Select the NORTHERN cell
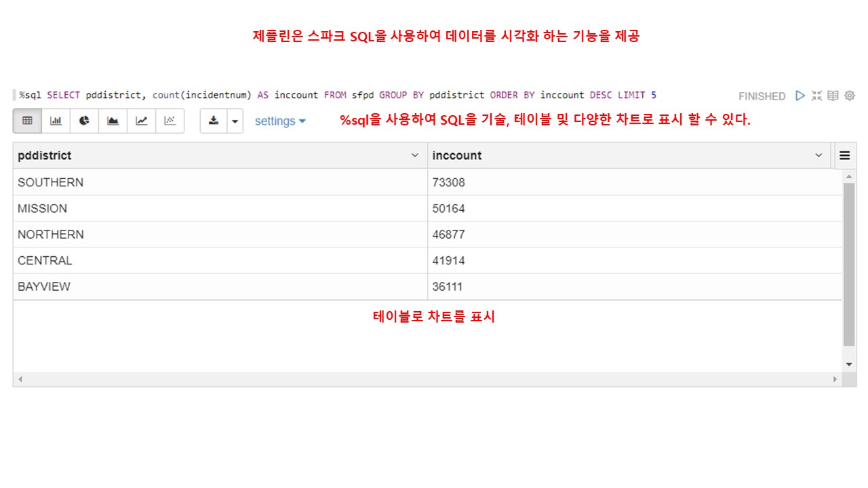The width and height of the screenshot is (868, 488). (x=220, y=235)
